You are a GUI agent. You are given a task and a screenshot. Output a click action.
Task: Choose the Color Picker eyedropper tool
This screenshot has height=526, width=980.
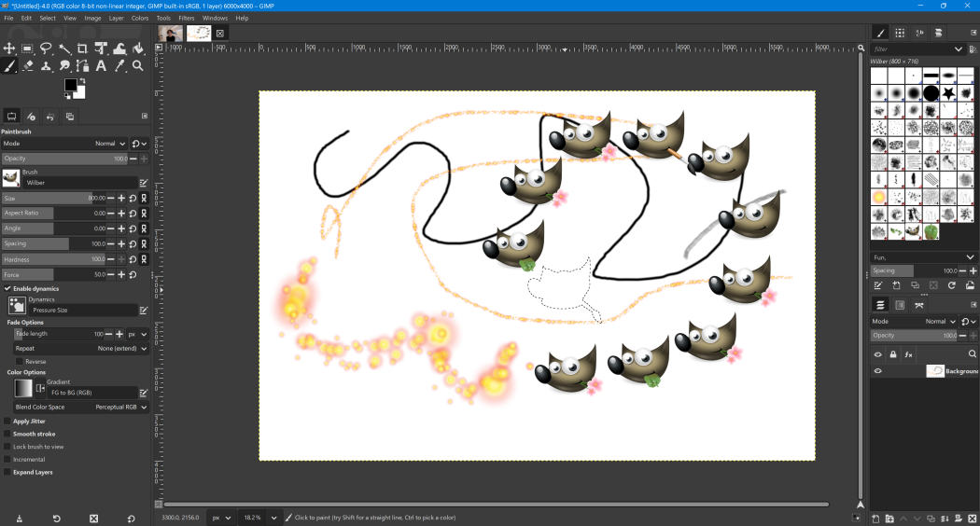(x=119, y=66)
